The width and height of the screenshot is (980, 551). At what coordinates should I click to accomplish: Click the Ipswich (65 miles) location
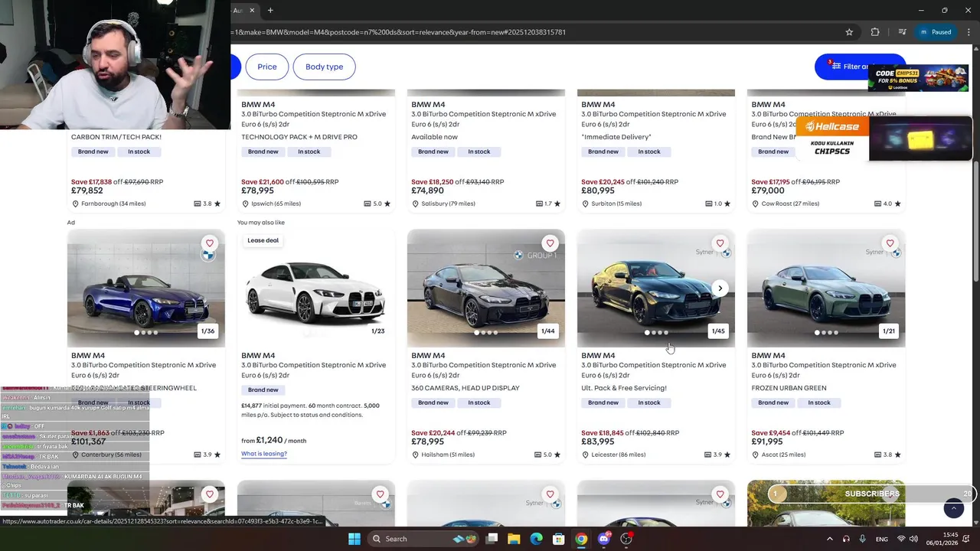click(276, 204)
